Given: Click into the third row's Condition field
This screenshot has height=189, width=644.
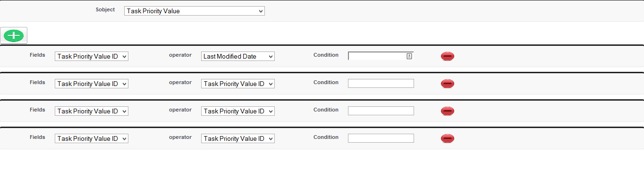Looking at the screenshot, I should [381, 111].
